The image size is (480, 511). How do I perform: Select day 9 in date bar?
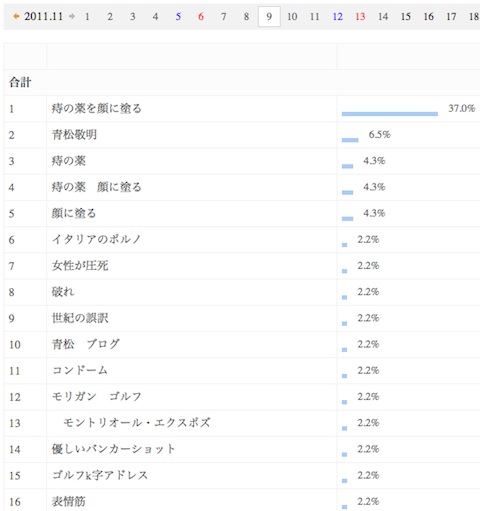[x=269, y=16]
